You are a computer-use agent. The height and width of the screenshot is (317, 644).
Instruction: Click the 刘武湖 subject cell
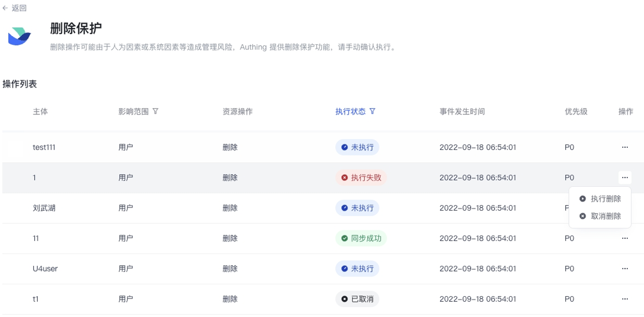pos(44,208)
